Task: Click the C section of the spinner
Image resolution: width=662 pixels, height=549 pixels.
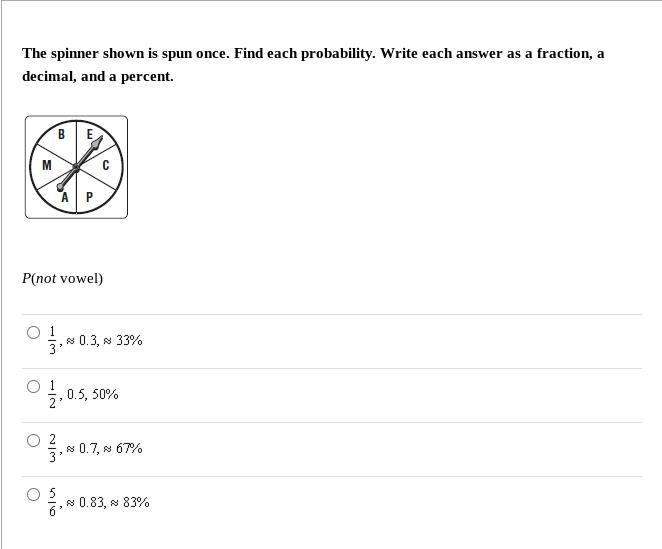Action: (105, 166)
